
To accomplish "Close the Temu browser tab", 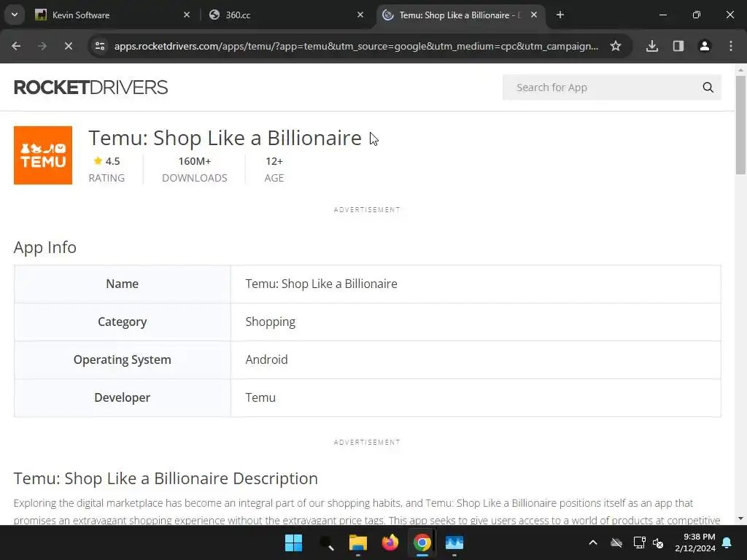I will tap(534, 15).
